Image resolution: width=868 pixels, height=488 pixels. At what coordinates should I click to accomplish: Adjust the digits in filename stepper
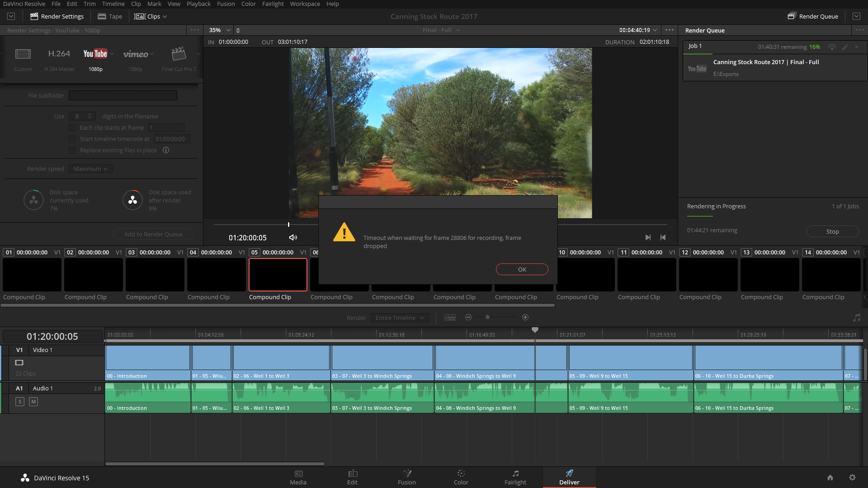pyautogui.click(x=90, y=116)
